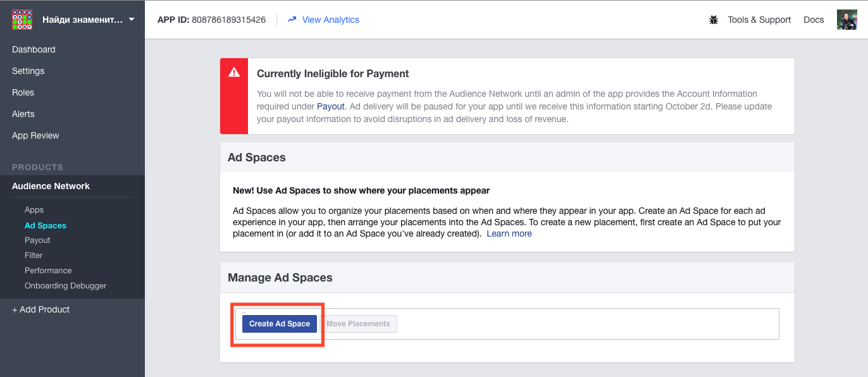The width and height of the screenshot is (868, 377).
Task: Select Alerts in the sidebar
Action: 23,114
